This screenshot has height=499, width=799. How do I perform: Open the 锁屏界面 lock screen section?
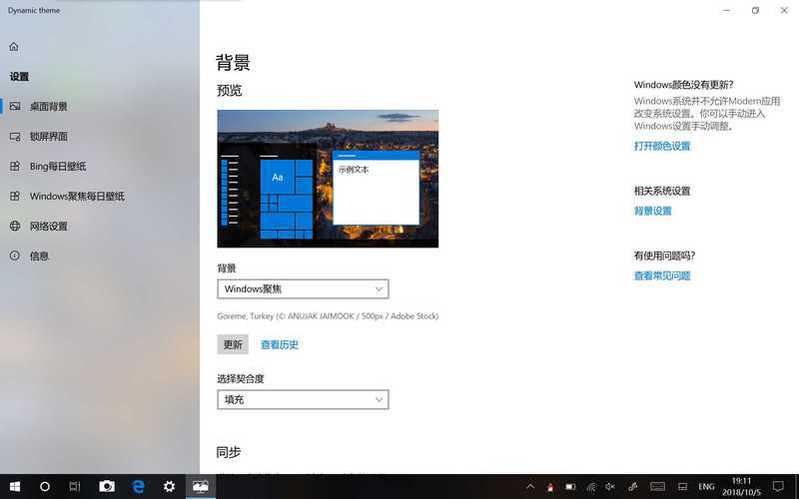click(x=49, y=136)
